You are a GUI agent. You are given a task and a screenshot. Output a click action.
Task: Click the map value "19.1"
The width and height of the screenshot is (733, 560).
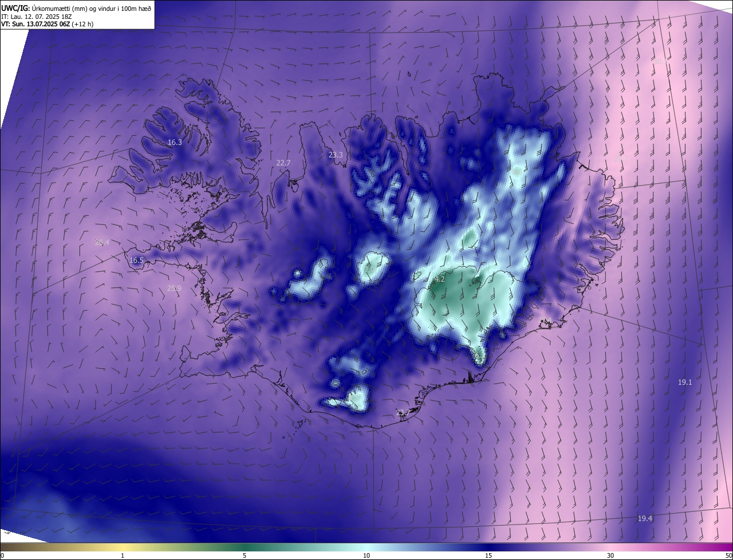685,382
